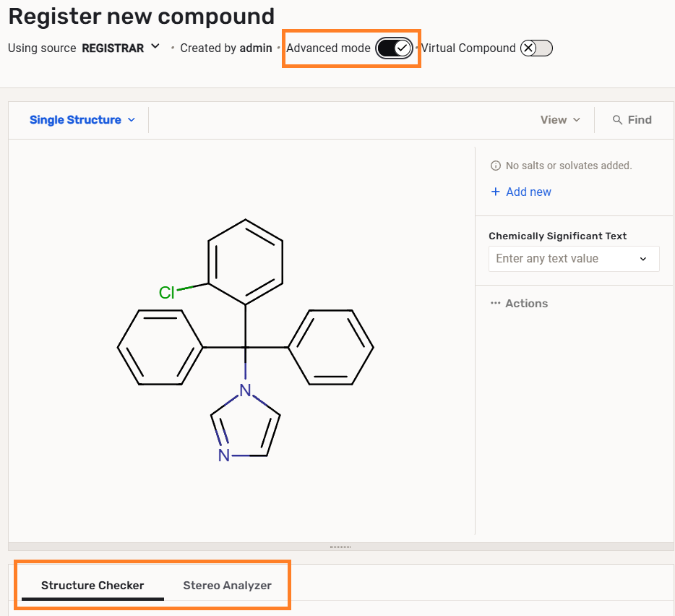Click the left phenyl ring center

coord(160,348)
